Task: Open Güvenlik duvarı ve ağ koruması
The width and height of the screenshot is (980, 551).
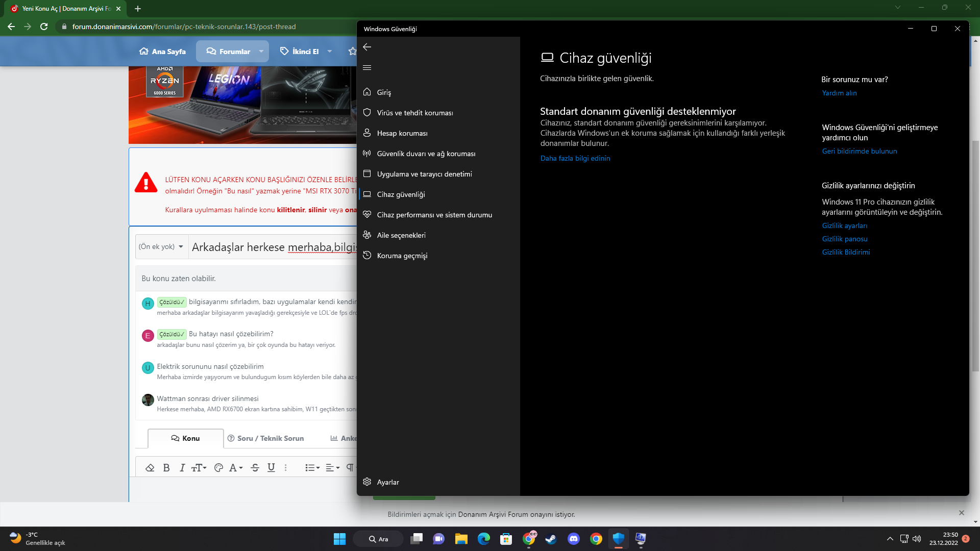Action: click(x=426, y=154)
